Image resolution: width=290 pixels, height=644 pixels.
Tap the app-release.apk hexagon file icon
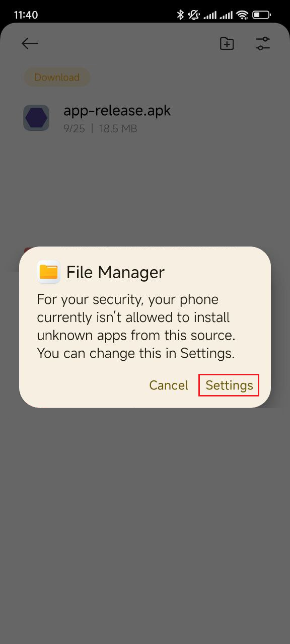[36, 118]
